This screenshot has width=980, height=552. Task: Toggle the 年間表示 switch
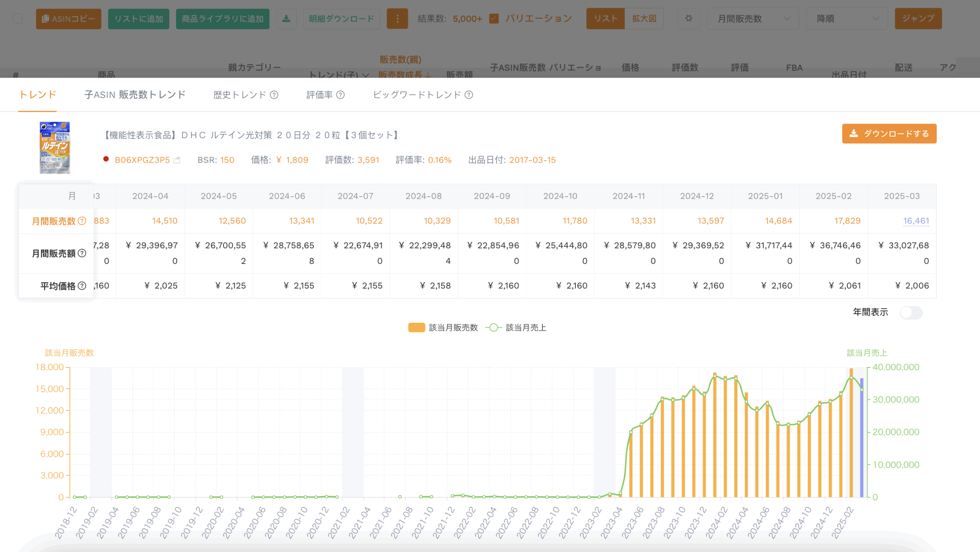click(911, 312)
